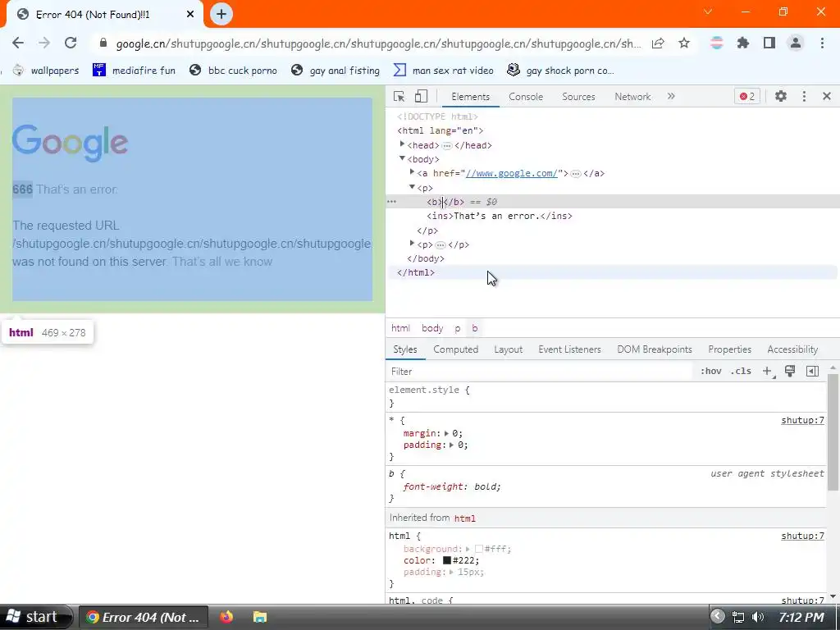The width and height of the screenshot is (840, 630).
Task: Close the Error 404 browser tab
Action: [190, 15]
